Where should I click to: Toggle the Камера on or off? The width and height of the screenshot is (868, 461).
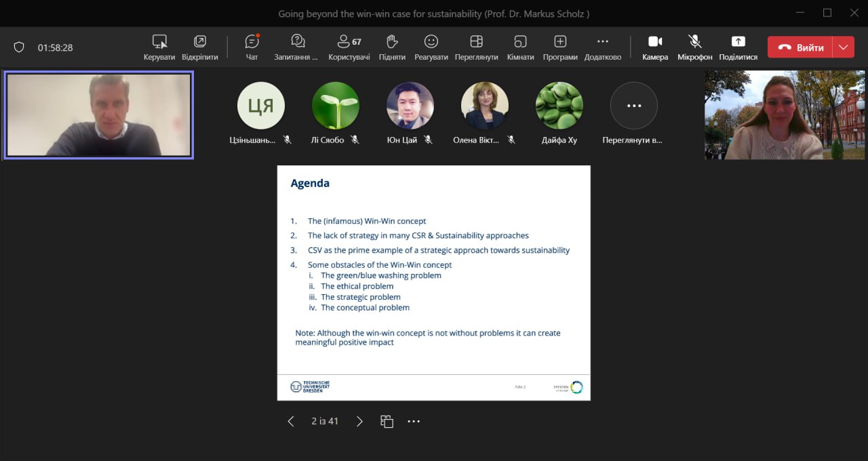click(655, 47)
